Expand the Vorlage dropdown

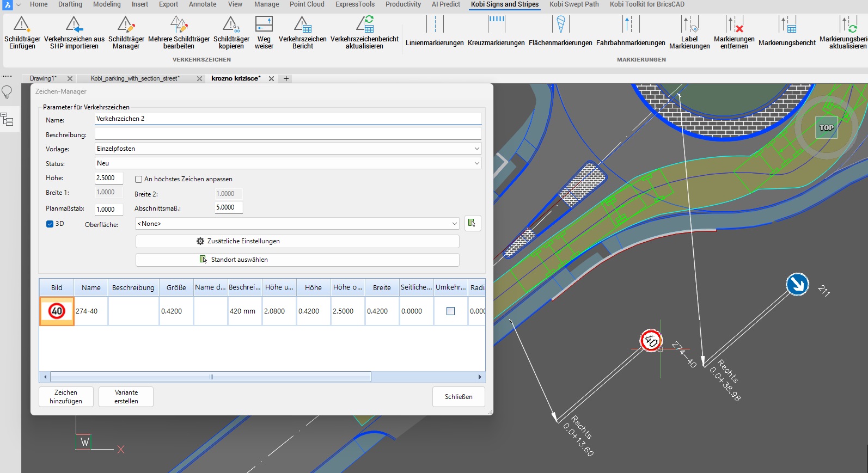[x=476, y=149]
